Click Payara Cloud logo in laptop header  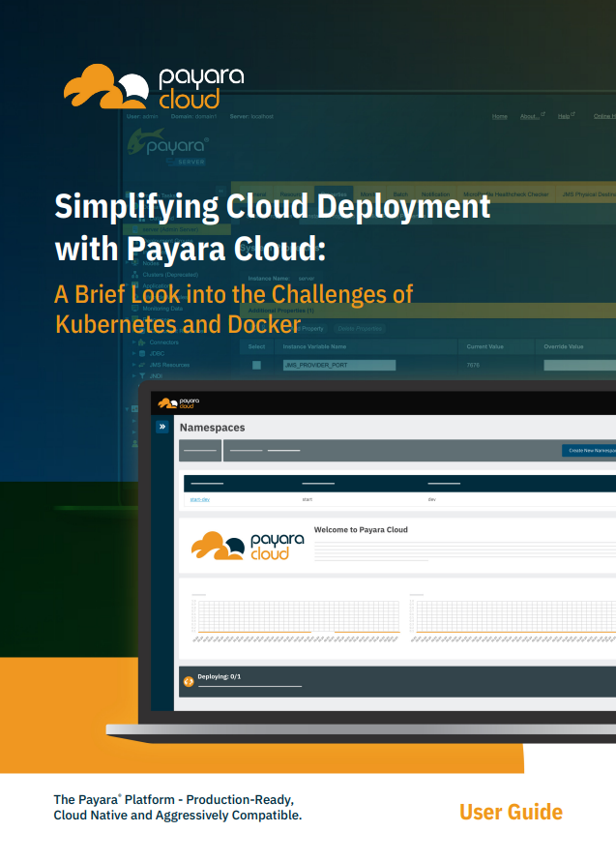click(176, 402)
